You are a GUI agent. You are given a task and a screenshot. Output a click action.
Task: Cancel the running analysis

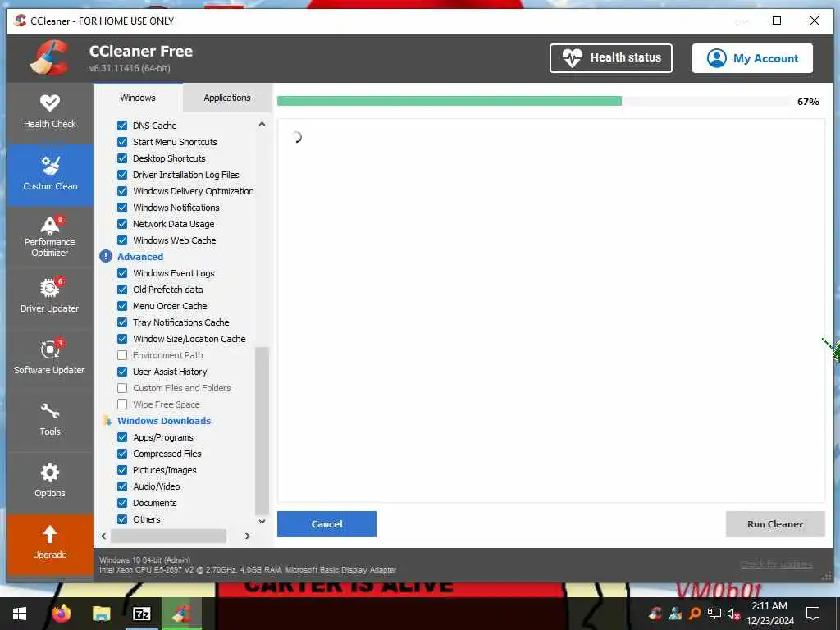(326, 524)
